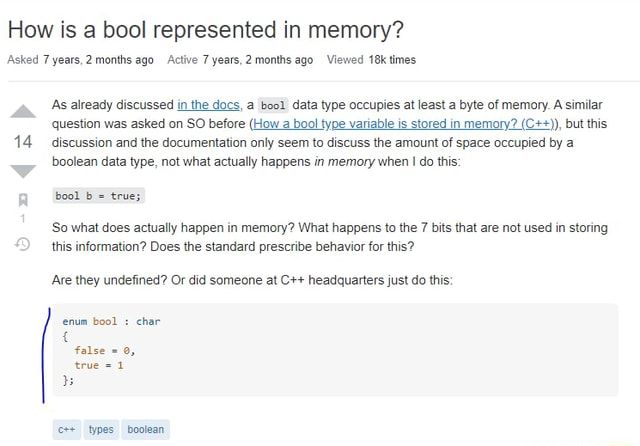Click the italic 'in memory' text
Screen dimensions: 640x446
344,162
